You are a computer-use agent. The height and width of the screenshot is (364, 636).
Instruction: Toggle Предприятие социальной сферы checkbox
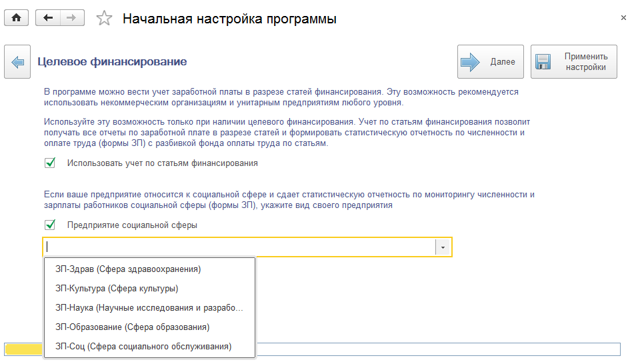click(x=50, y=225)
